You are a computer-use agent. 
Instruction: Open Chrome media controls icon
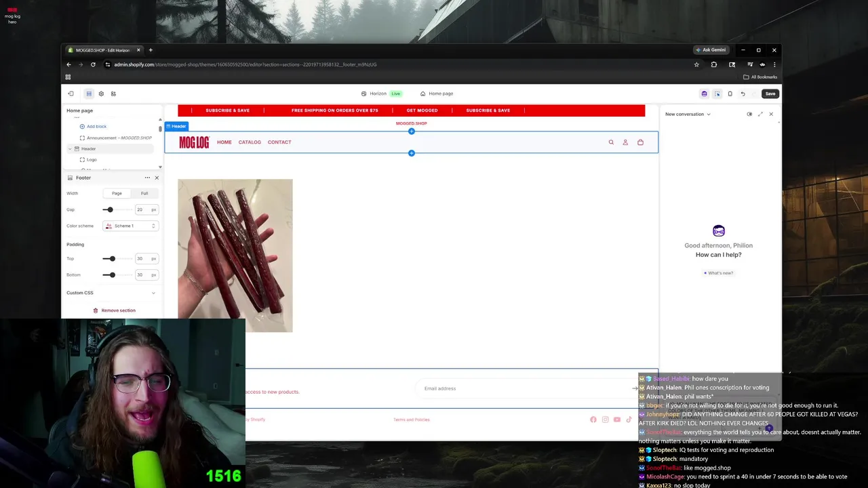tap(749, 64)
